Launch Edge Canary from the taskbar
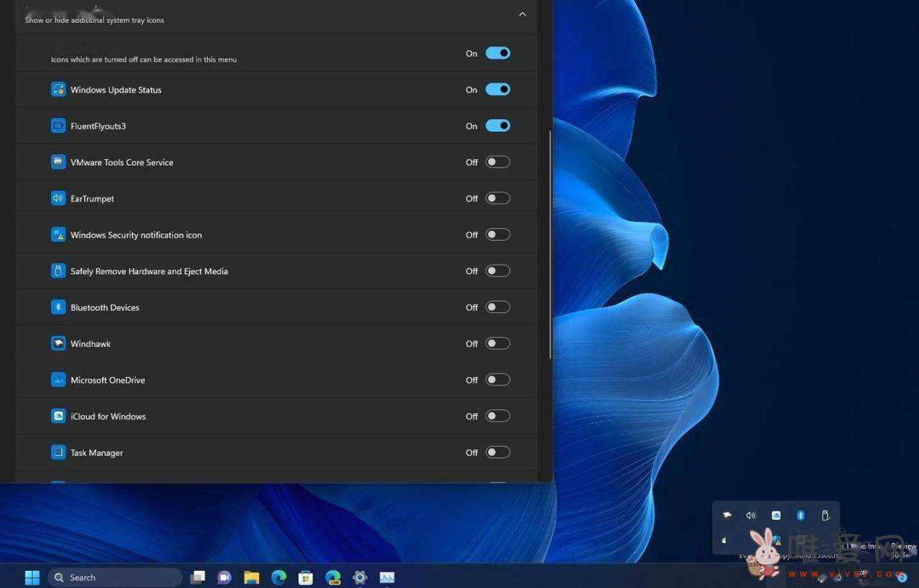The height and width of the screenshot is (588, 919). [332, 577]
